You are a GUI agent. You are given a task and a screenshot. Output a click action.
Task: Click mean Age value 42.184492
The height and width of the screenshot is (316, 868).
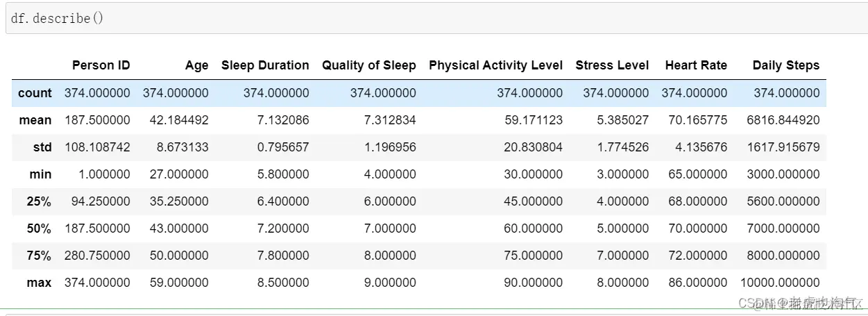coord(179,120)
